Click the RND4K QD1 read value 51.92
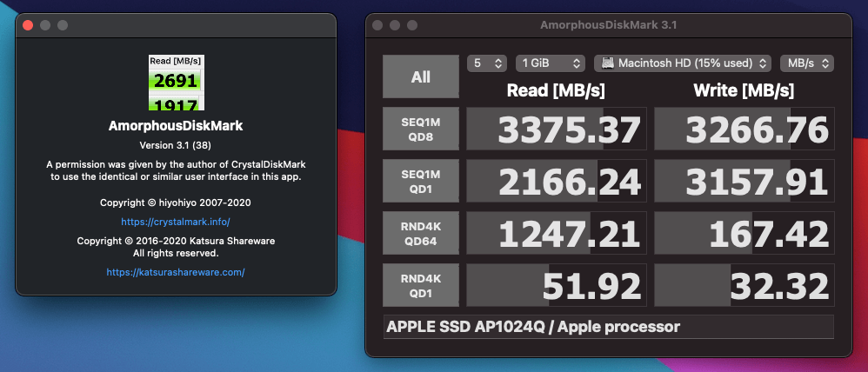The height and width of the screenshot is (372, 868). pyautogui.click(x=557, y=284)
